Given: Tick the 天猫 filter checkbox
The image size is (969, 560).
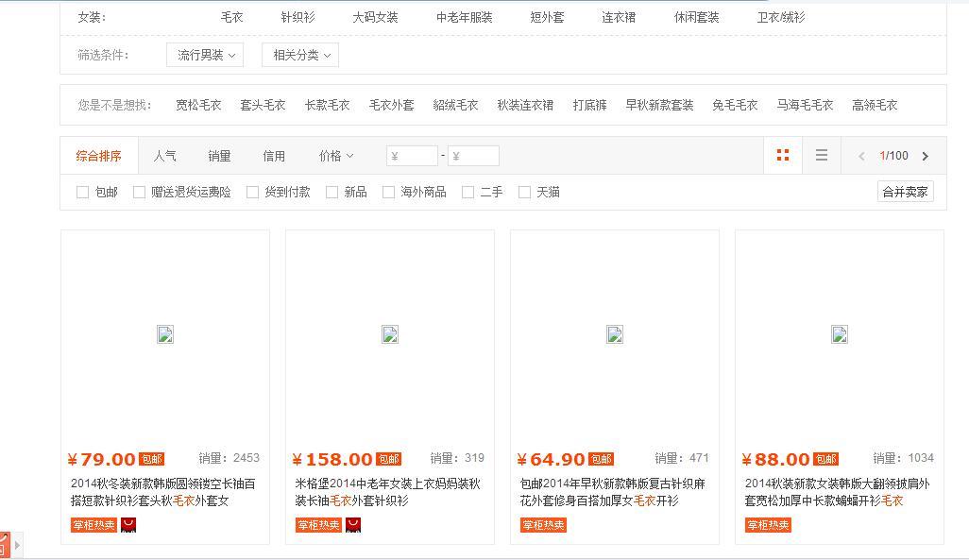Looking at the screenshot, I should point(525,193).
